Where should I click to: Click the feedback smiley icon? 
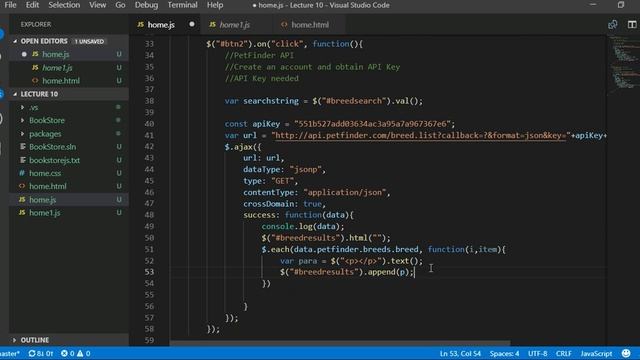pos(626,353)
